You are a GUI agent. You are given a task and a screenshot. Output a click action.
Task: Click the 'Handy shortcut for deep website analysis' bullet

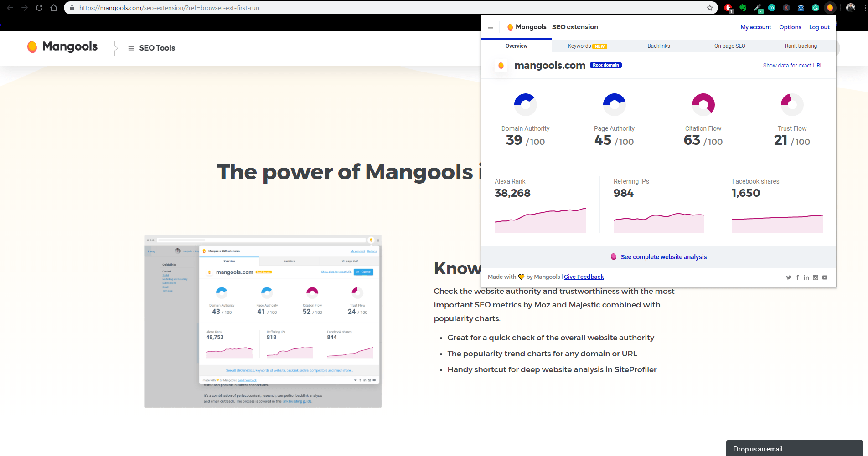point(552,369)
